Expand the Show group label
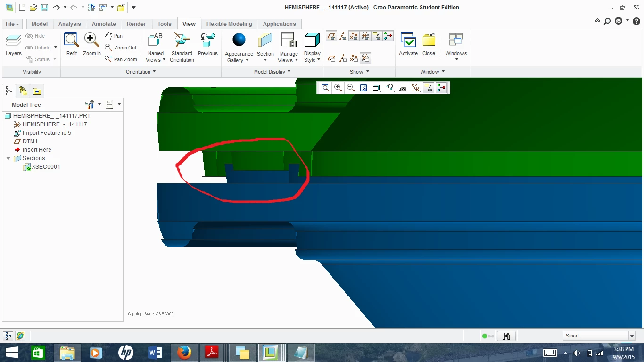The width and height of the screenshot is (644, 362). (x=359, y=72)
